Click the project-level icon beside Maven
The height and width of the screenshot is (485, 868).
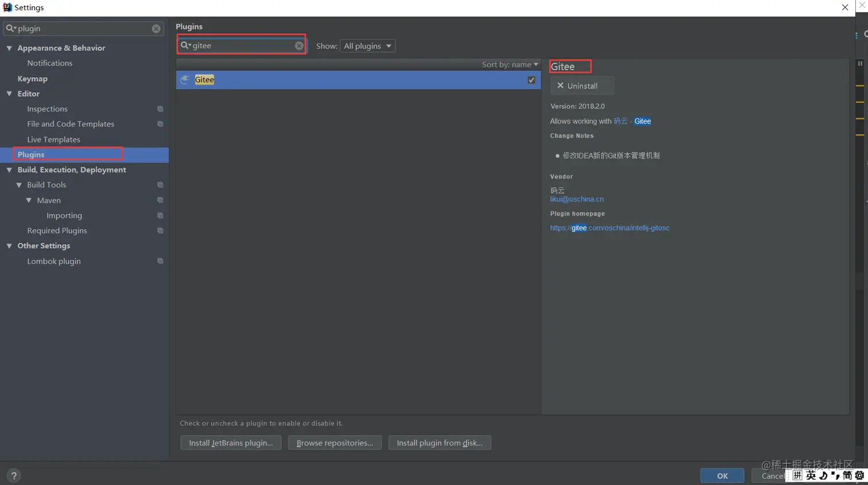point(160,200)
